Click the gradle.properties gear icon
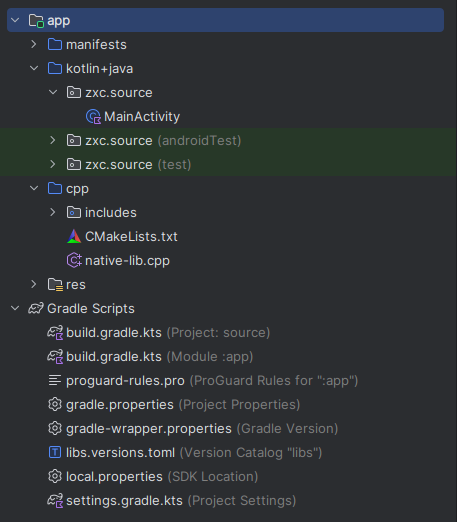457x522 pixels. pyautogui.click(x=55, y=404)
